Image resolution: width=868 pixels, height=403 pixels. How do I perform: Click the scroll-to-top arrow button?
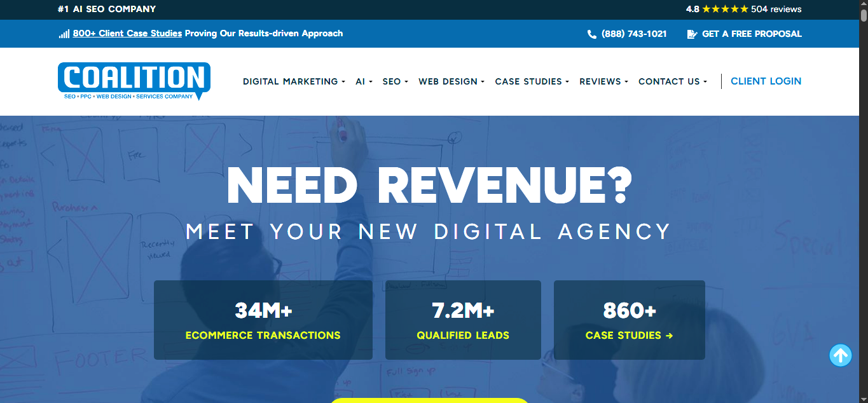[841, 355]
